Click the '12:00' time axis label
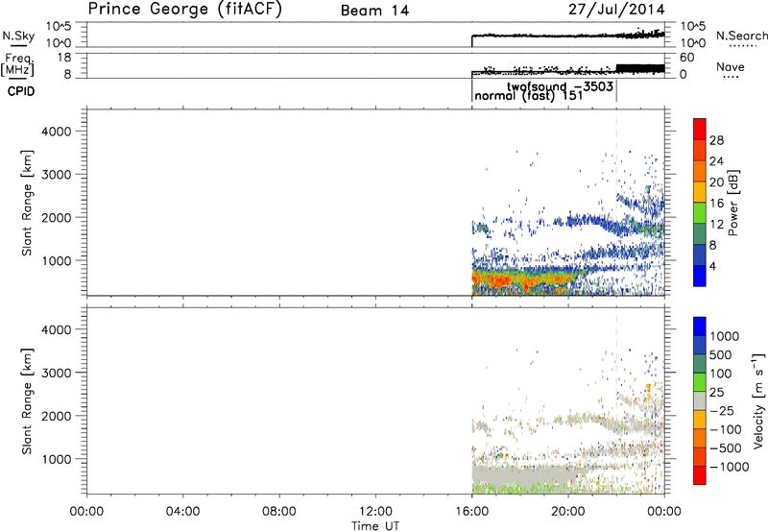This screenshot has height=532, width=768. [375, 512]
